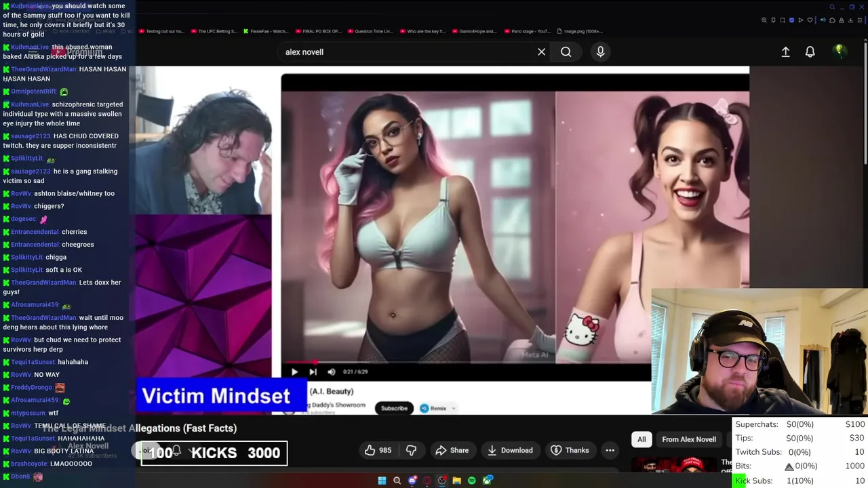Screen dimensions: 868x488
Task: Mute the video player volume
Action: point(331,371)
